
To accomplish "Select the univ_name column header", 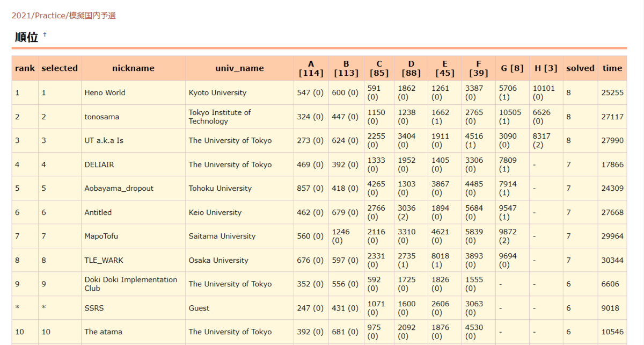I will 239,68.
